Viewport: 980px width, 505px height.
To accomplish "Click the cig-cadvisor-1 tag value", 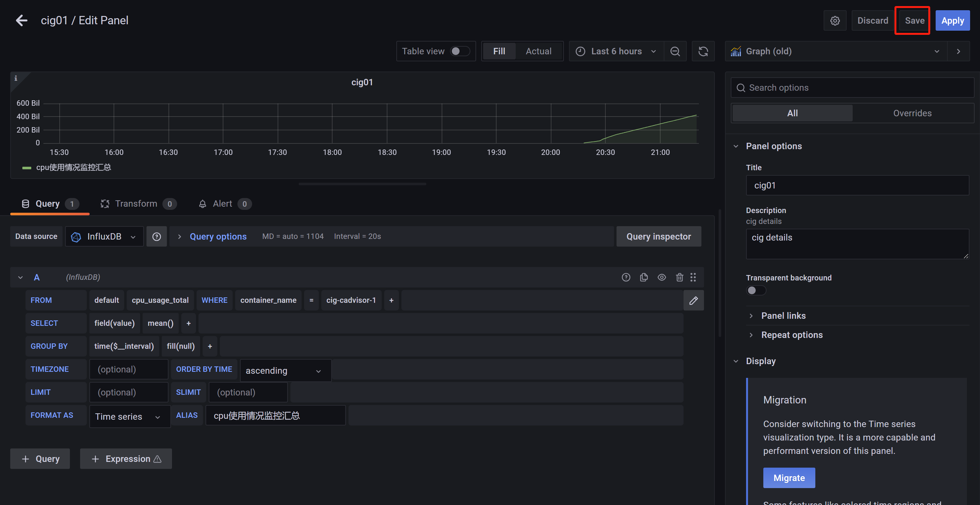I will pyautogui.click(x=351, y=301).
